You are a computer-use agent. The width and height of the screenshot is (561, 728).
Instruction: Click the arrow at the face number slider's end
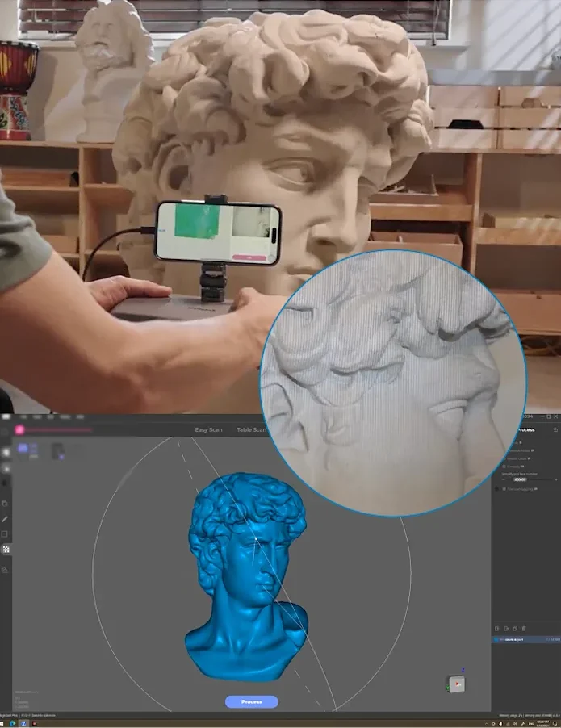tap(556, 479)
